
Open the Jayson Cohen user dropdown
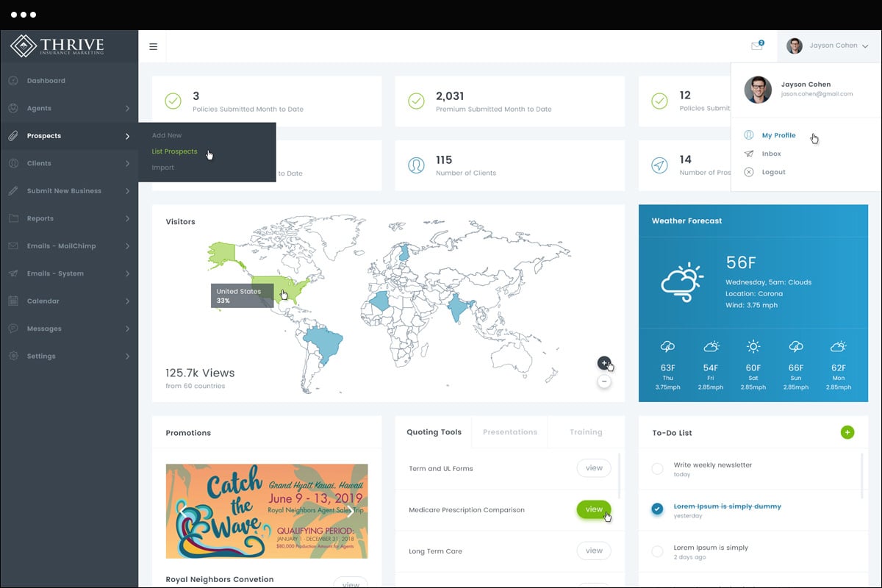coord(828,46)
